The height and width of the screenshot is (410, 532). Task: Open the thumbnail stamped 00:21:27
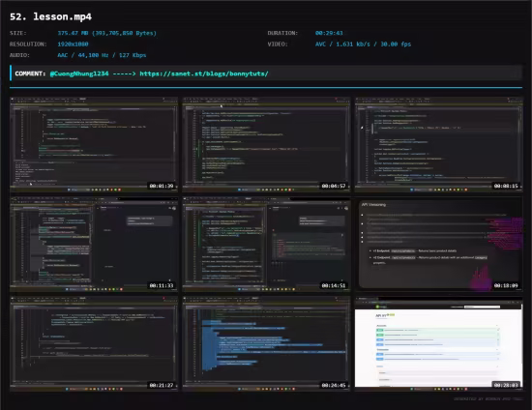tap(94, 344)
